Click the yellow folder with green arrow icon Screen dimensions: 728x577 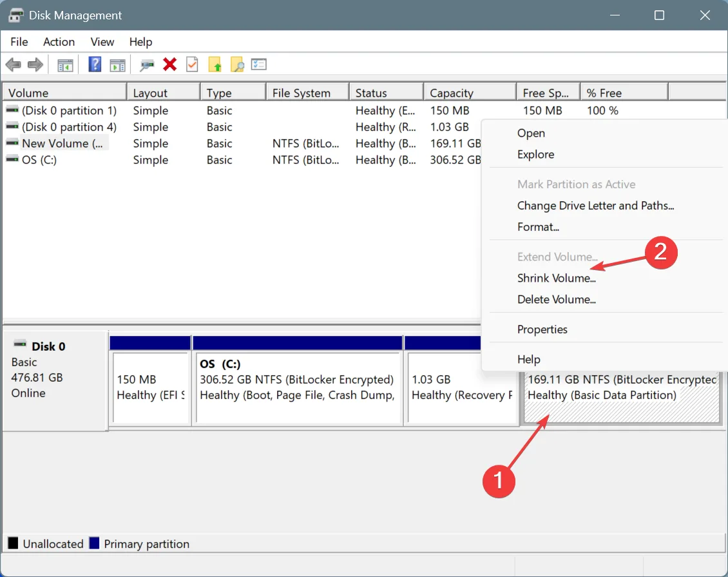[x=215, y=64]
